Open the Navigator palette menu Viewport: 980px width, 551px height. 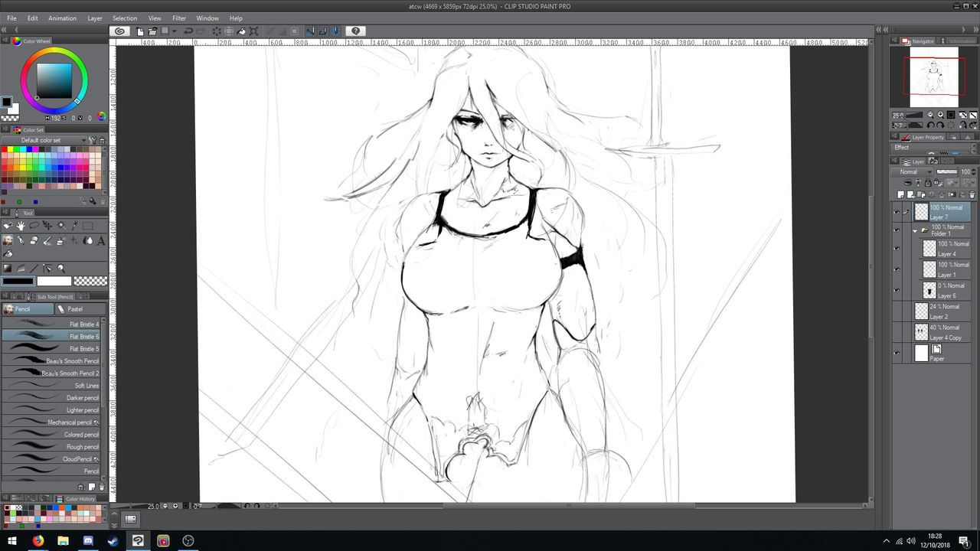pyautogui.click(x=895, y=41)
